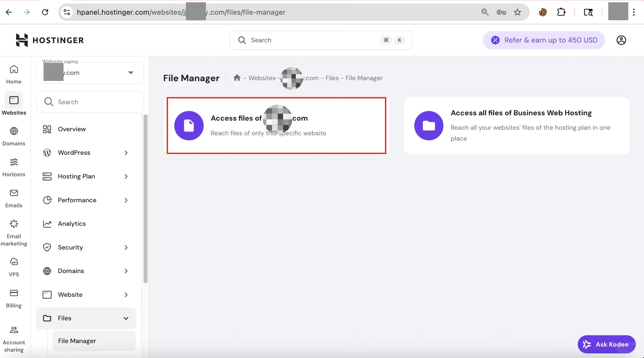Collapse the Files section chevron

(x=126, y=318)
